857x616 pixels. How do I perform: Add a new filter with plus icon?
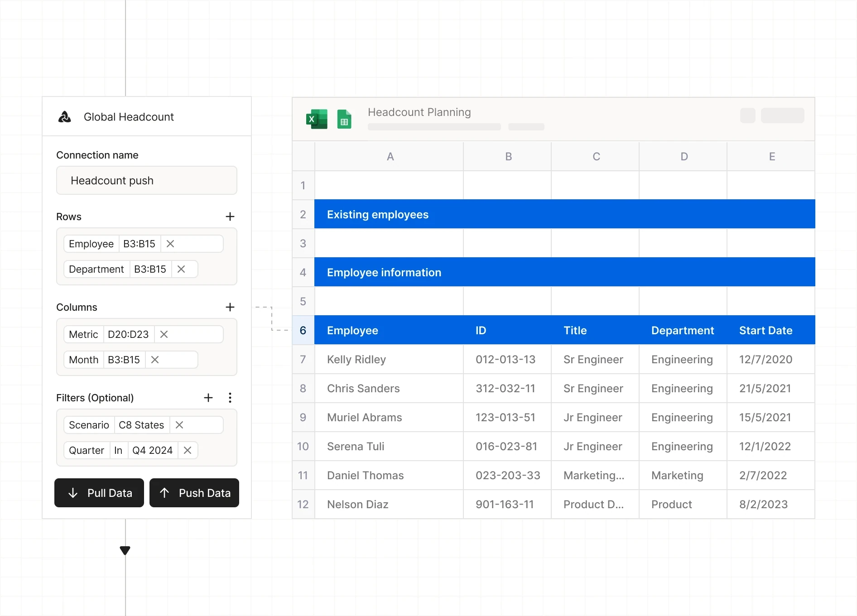(x=208, y=398)
